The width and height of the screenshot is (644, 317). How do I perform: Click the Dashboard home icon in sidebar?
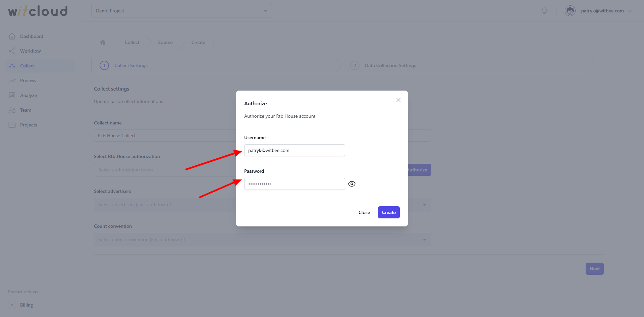click(12, 36)
